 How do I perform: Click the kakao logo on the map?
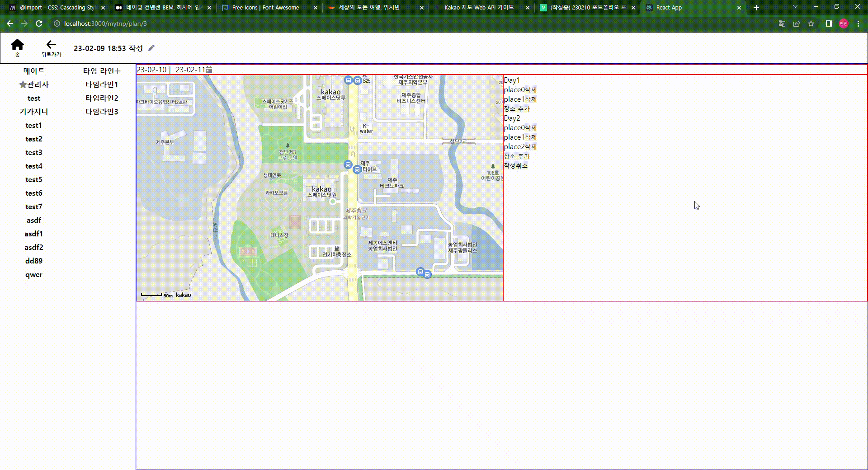tap(183, 295)
